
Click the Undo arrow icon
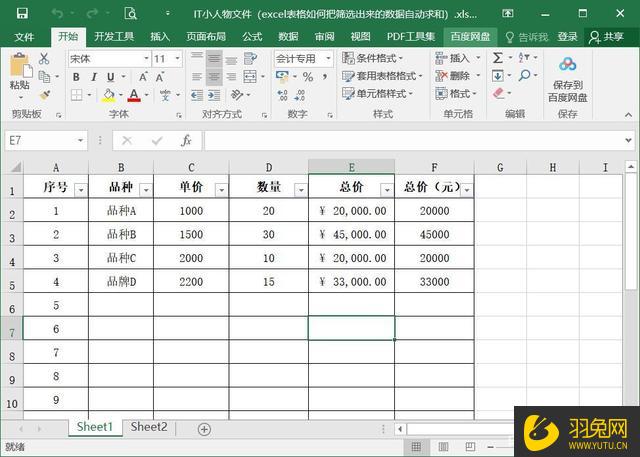57,13
